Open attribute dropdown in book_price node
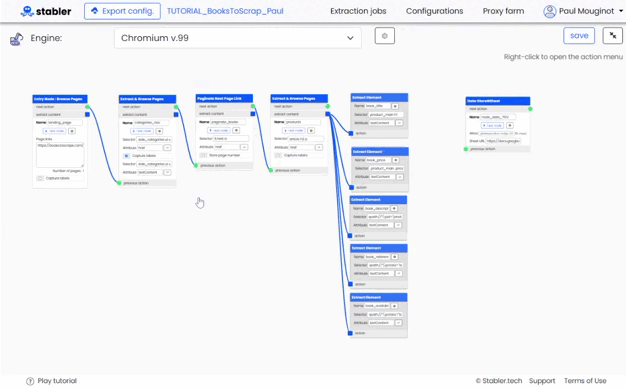The width and height of the screenshot is (626, 388). [x=400, y=177]
